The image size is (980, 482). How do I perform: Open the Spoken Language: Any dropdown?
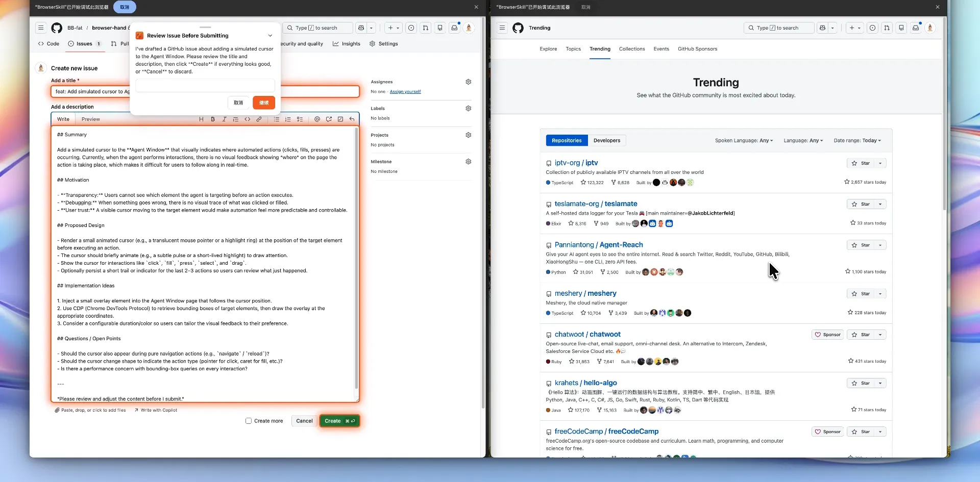pyautogui.click(x=744, y=140)
